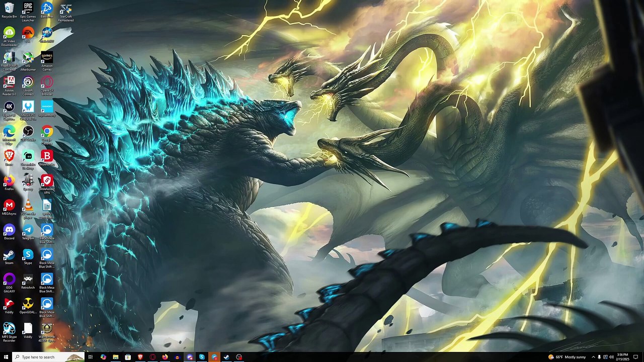Select the Steam desktop shortcut
Image resolution: width=644 pixels, height=362 pixels.
[x=9, y=256]
